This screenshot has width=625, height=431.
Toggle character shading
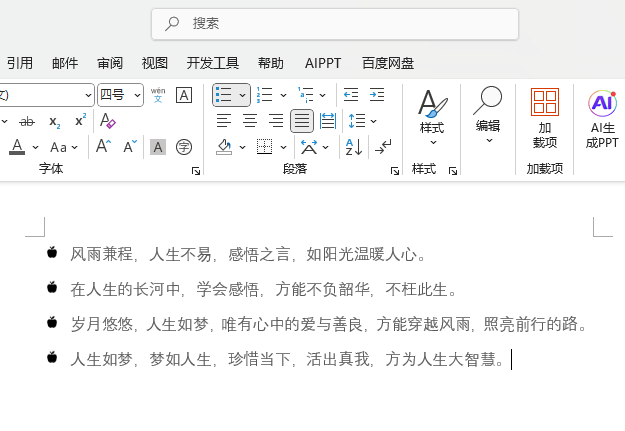pyautogui.click(x=158, y=147)
